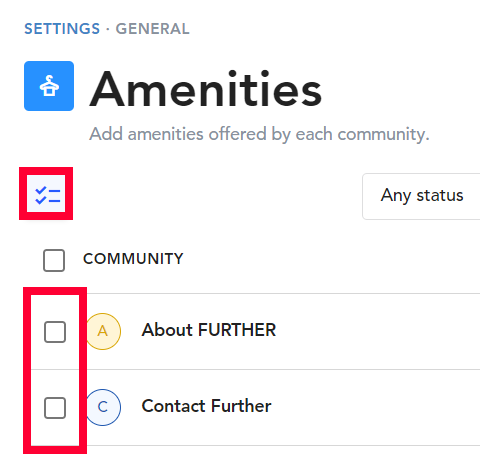Click the 'Add amenities offered' description text

coord(259,134)
